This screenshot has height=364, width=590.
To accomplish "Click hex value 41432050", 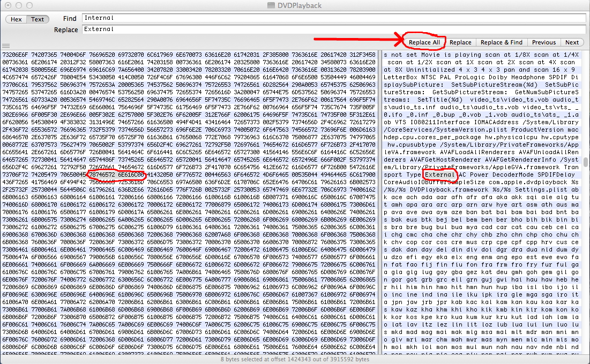I will click(160, 175).
